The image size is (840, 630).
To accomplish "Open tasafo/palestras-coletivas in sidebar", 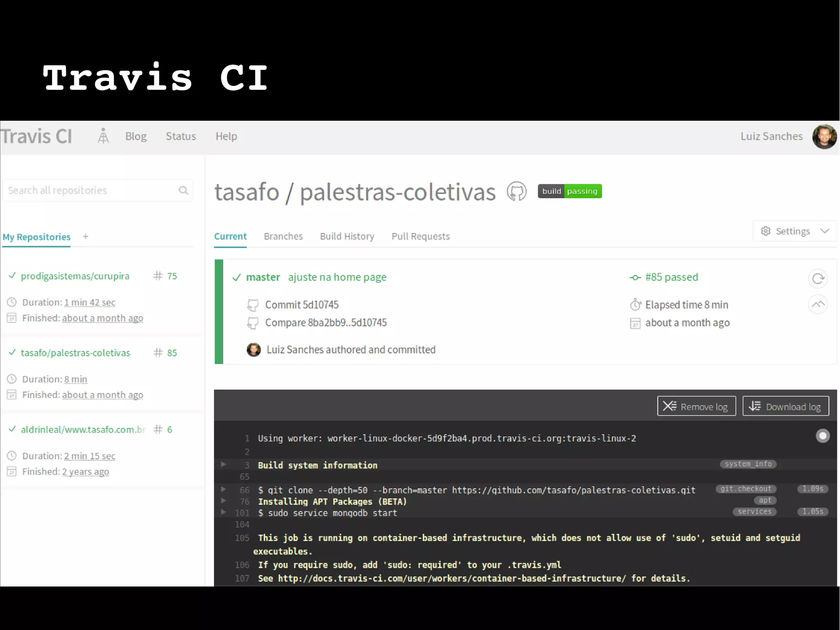I will point(75,353).
